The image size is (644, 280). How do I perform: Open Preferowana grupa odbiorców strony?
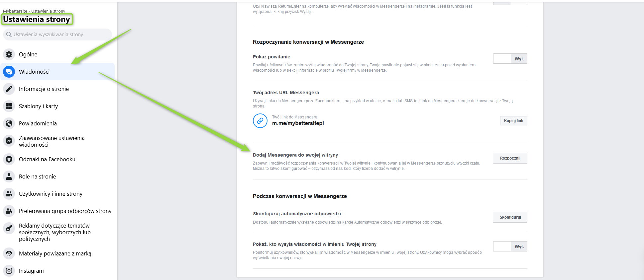[x=65, y=211]
